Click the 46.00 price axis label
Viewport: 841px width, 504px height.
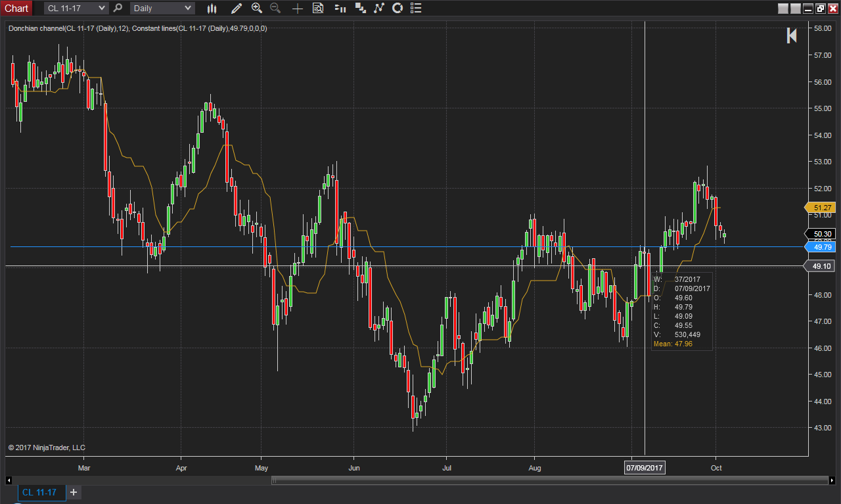823,348
